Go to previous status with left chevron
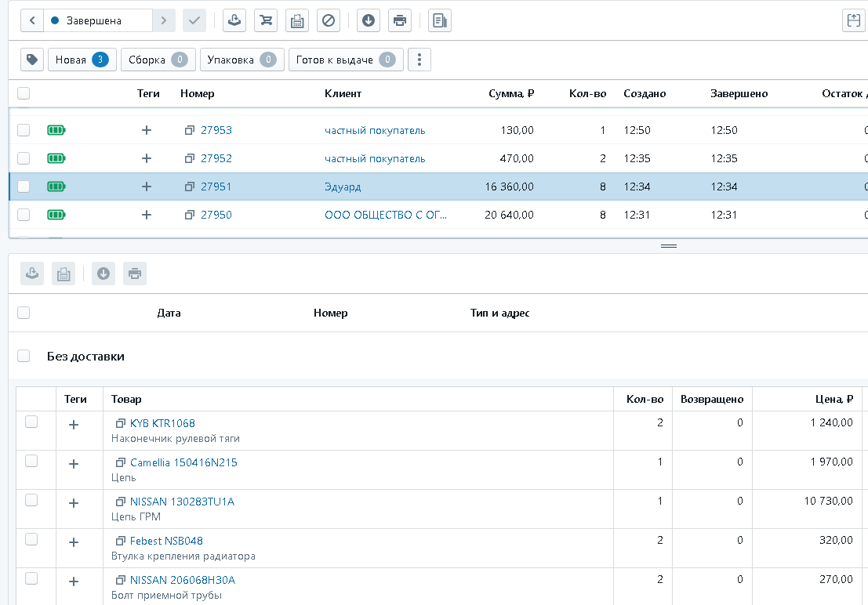The height and width of the screenshot is (605, 868). tap(32, 21)
